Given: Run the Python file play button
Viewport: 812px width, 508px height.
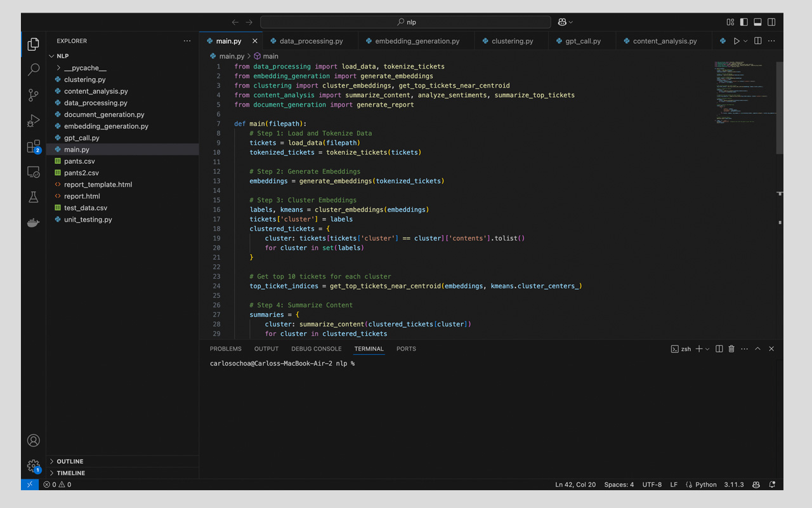Looking at the screenshot, I should (x=737, y=41).
